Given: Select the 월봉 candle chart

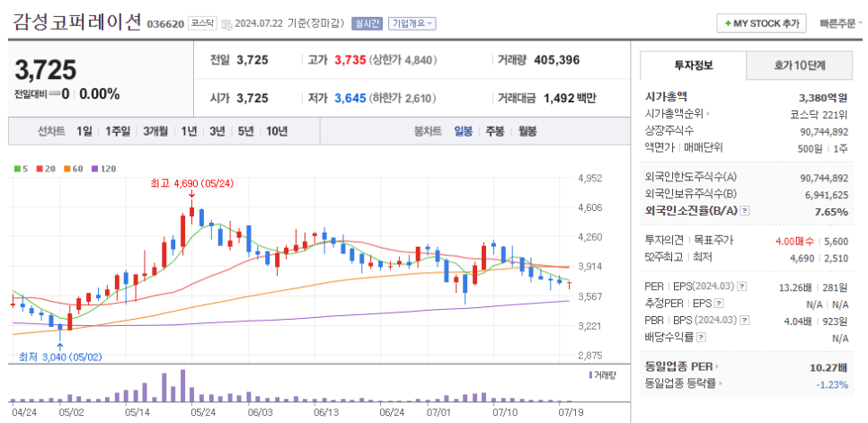Looking at the screenshot, I should pyautogui.click(x=527, y=132).
